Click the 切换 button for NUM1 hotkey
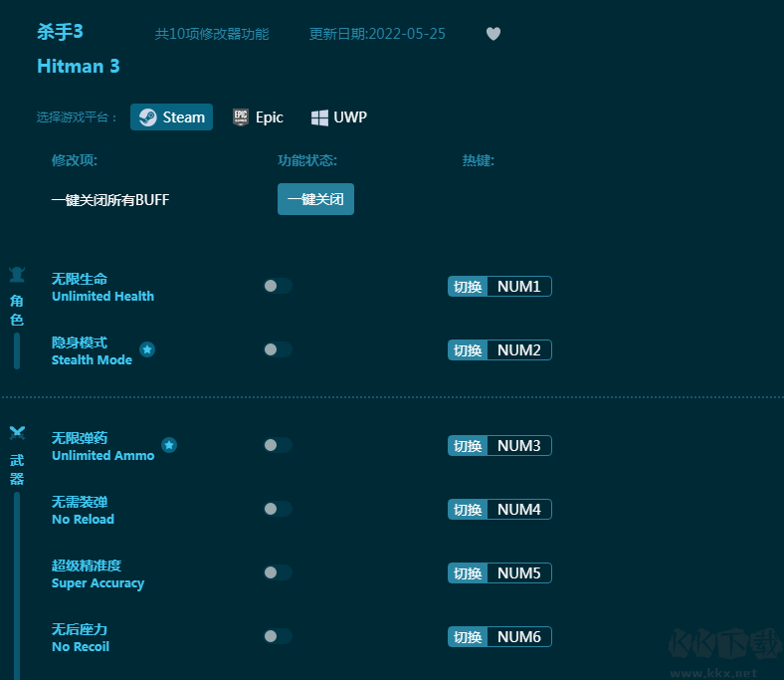Image resolution: width=784 pixels, height=680 pixels. pos(468,287)
